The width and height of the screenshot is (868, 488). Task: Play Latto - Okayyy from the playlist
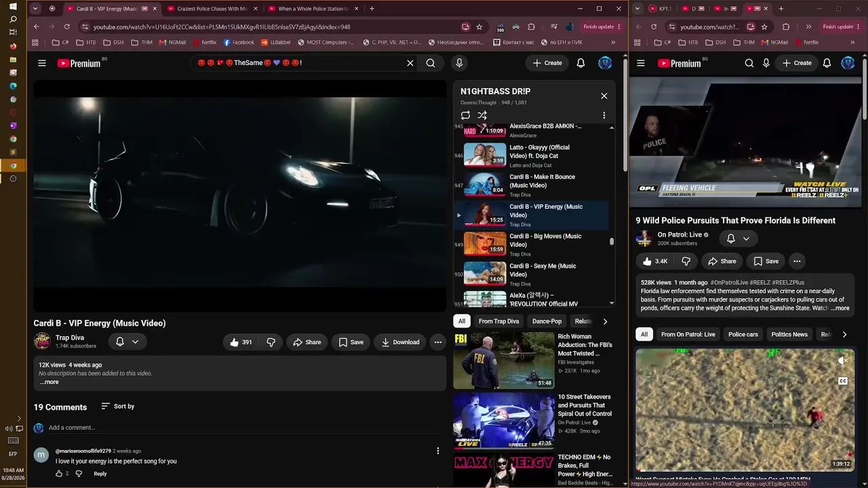coord(531,155)
